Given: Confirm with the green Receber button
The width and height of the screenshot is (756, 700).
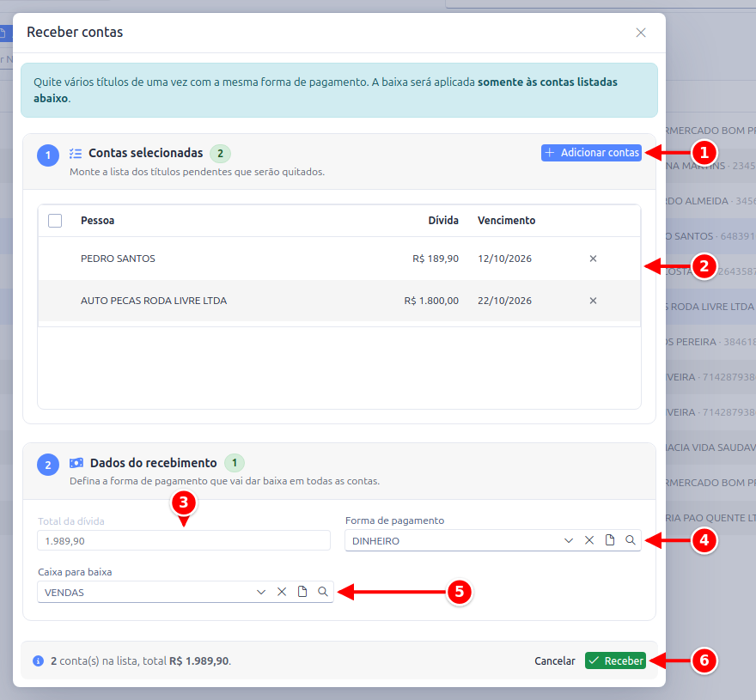Looking at the screenshot, I should click(x=615, y=660).
